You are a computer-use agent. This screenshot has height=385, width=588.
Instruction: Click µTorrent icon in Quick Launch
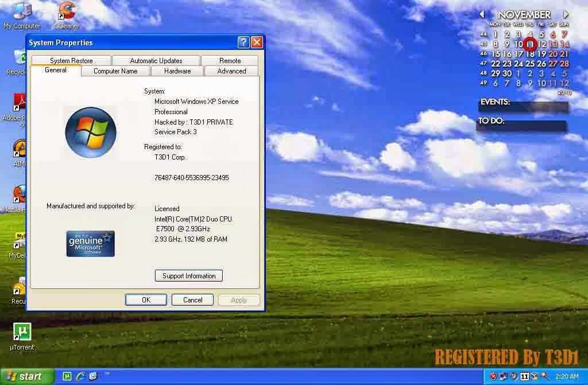click(67, 376)
